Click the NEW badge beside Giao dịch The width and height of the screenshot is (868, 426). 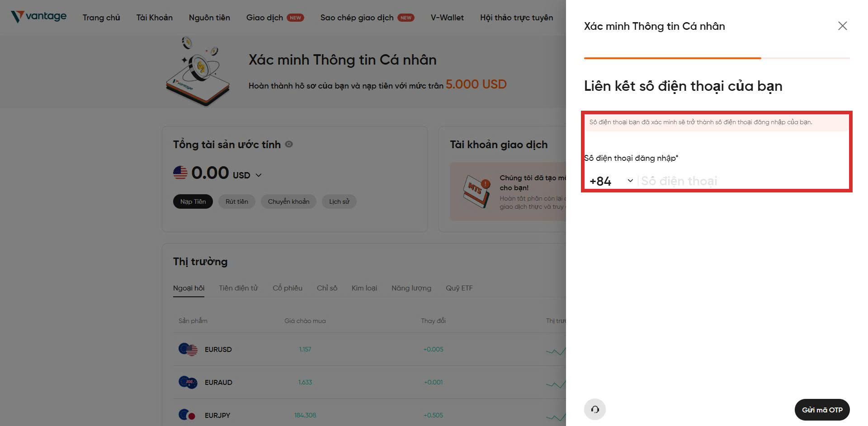click(296, 18)
